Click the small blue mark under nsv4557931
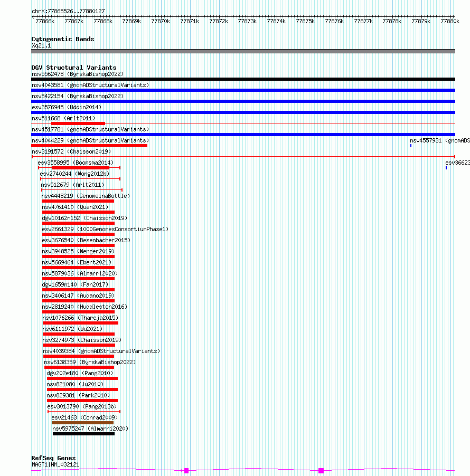 click(x=411, y=146)
